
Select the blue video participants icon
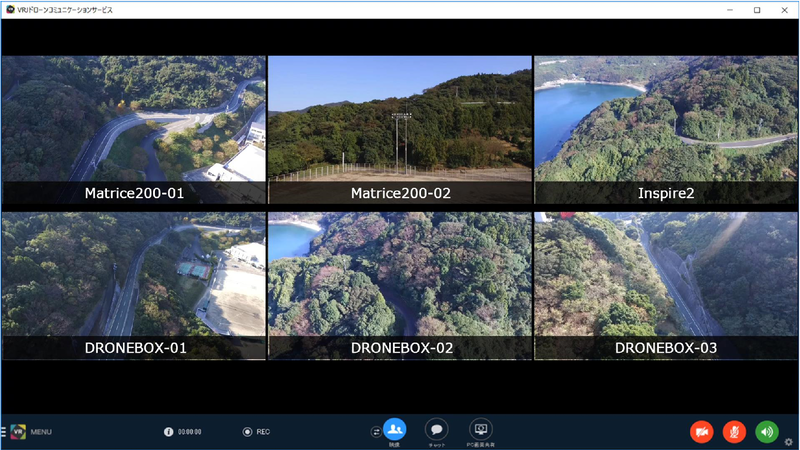(394, 429)
